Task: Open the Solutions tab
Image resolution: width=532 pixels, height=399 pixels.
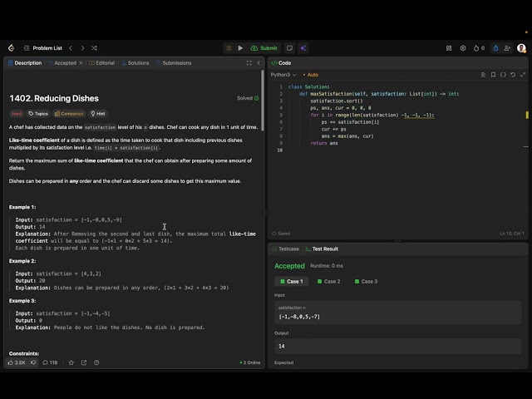Action: [x=135, y=63]
